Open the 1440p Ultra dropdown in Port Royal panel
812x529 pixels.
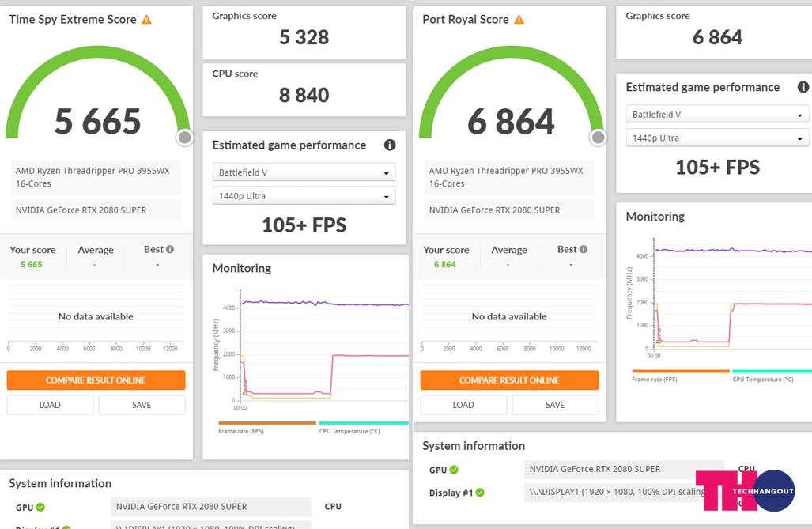click(717, 138)
